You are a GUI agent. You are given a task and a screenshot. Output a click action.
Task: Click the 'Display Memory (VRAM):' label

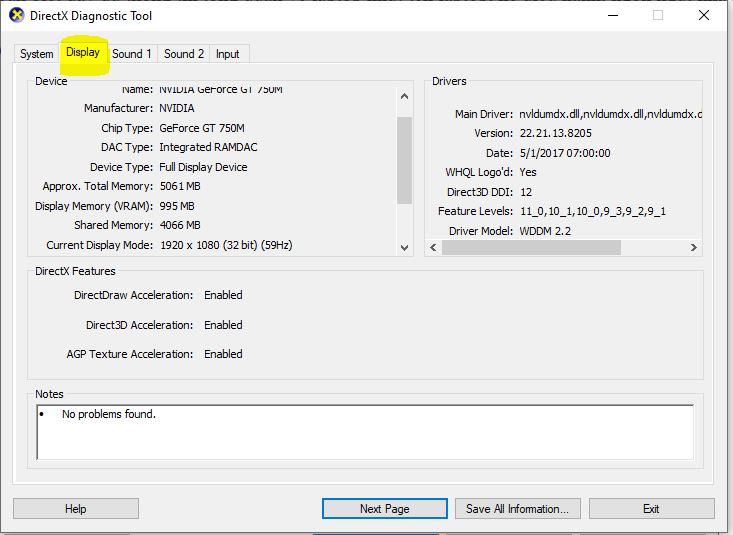pos(94,206)
